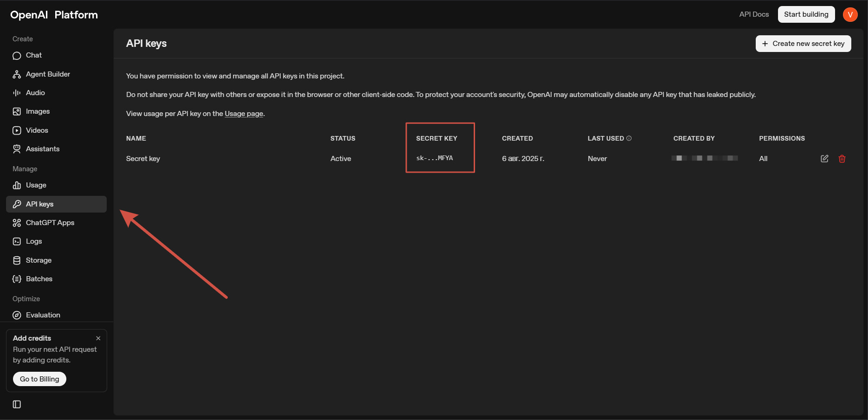868x420 pixels.
Task: Click the CREATED column header
Action: [517, 138]
